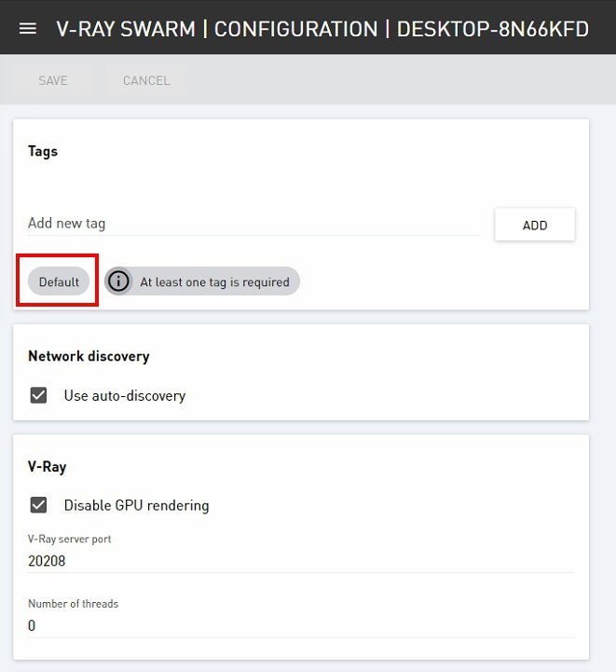616x672 pixels.
Task: Click the 'Use auto-discovery' label text
Action: click(x=125, y=395)
